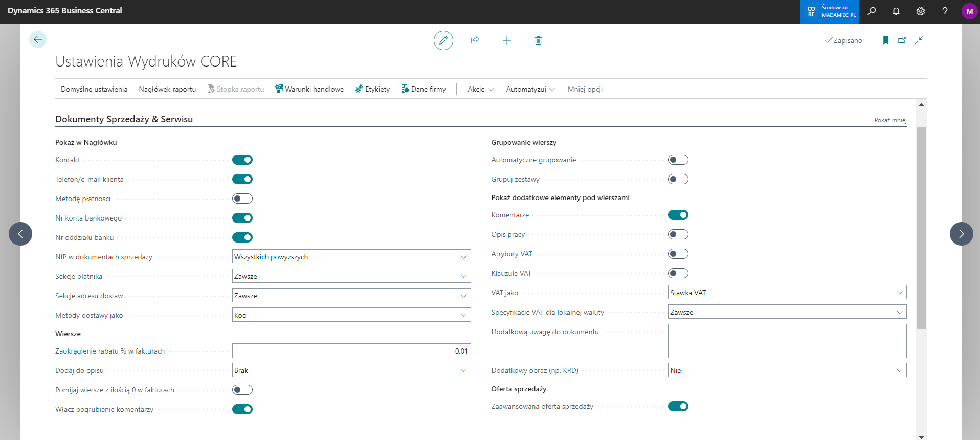Open the user account avatar M
This screenshot has width=980, height=440.
tap(969, 11)
